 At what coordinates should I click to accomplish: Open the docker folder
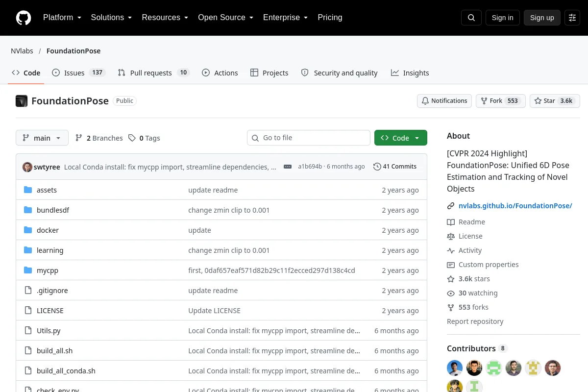48,230
